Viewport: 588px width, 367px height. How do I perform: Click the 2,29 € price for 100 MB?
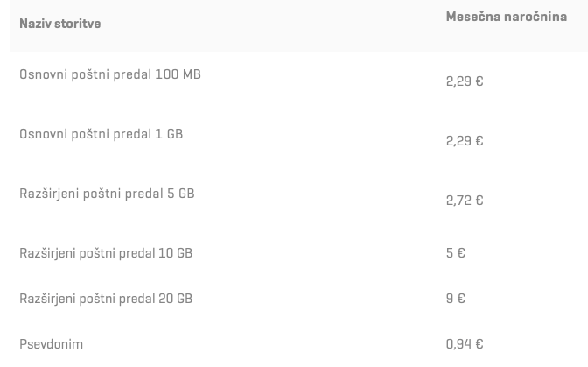[x=465, y=81]
